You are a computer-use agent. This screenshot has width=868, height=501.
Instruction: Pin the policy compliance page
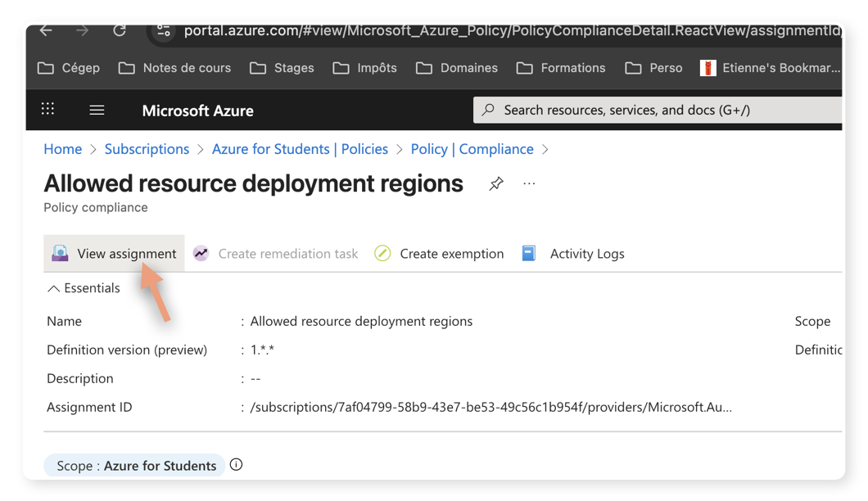coord(496,183)
